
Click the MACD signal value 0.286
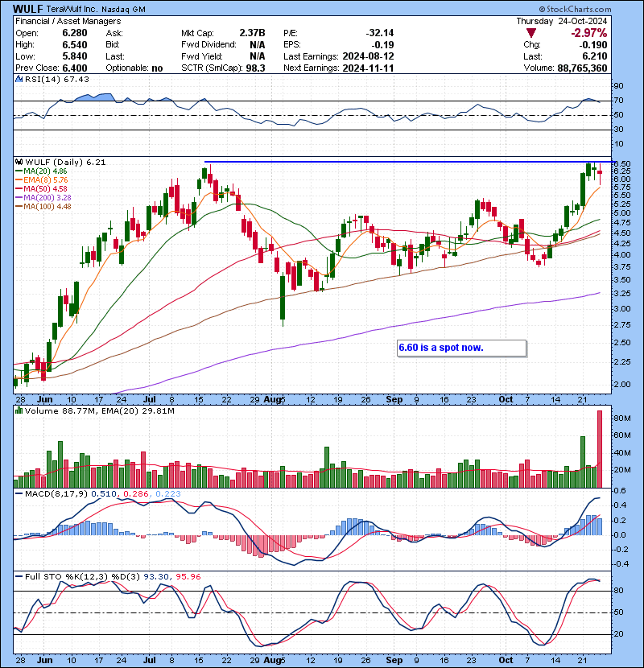tap(135, 494)
